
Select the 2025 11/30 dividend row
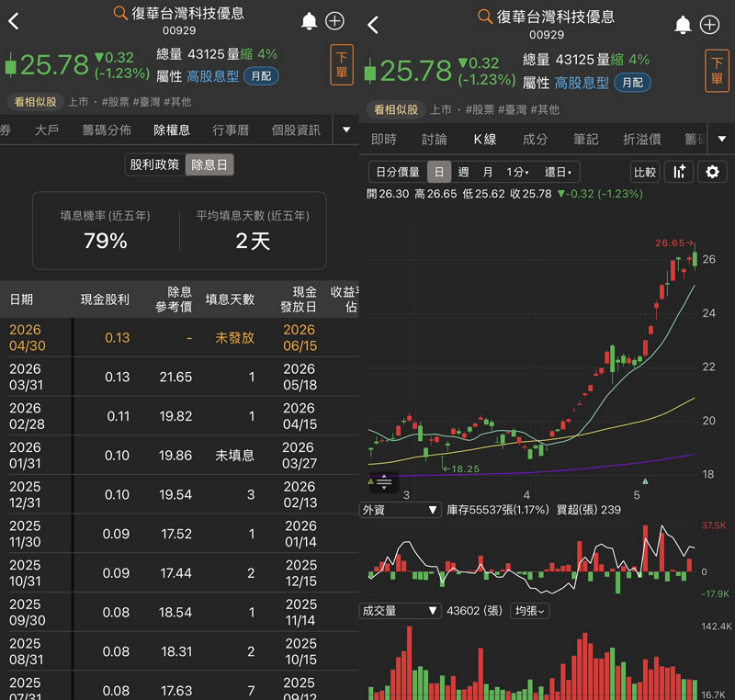point(179,534)
